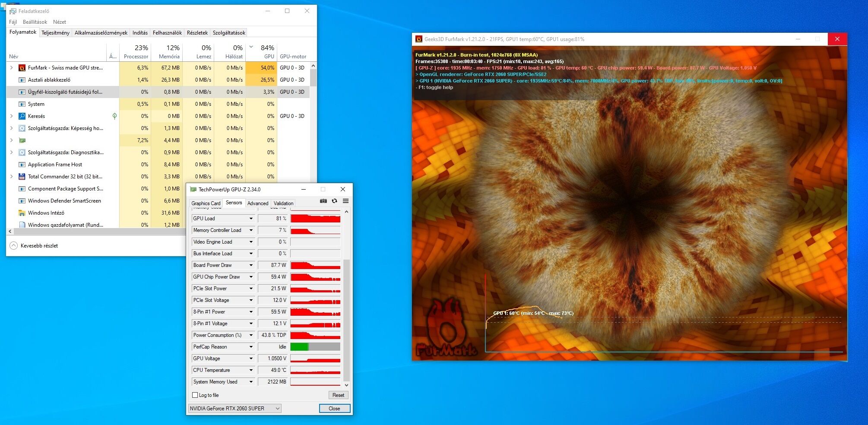The width and height of the screenshot is (868, 425).
Task: Open the PerfCap Reason sensor dropdown
Action: [x=251, y=347]
